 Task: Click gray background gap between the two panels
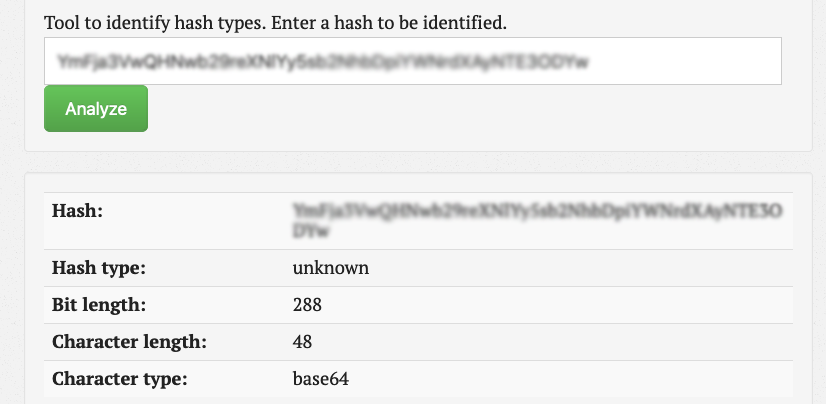418,162
